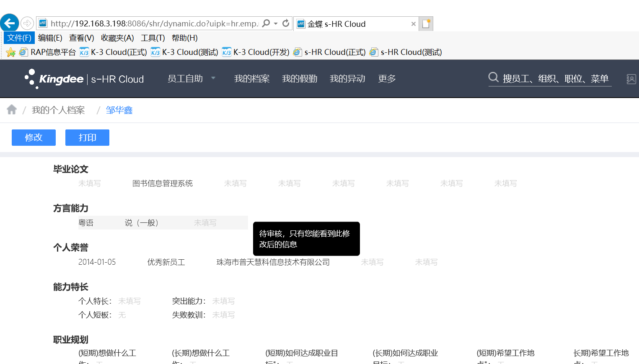The image size is (639, 364).
Task: Click 2014-01-05 honor date
Action: 97,262
